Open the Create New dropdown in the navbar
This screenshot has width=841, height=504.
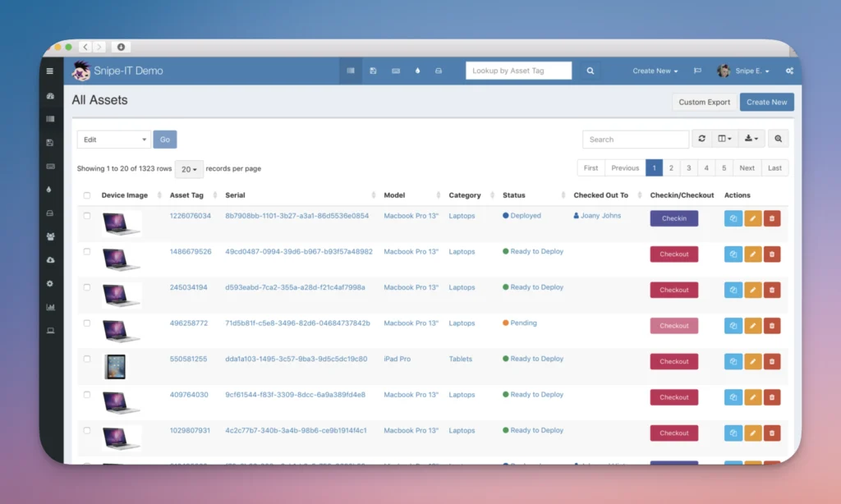(x=655, y=71)
